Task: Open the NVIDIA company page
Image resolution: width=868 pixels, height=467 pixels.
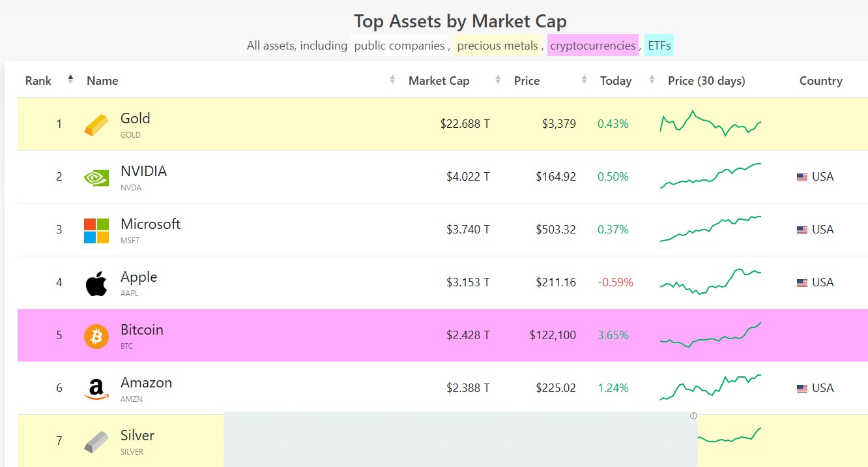Action: [143, 172]
